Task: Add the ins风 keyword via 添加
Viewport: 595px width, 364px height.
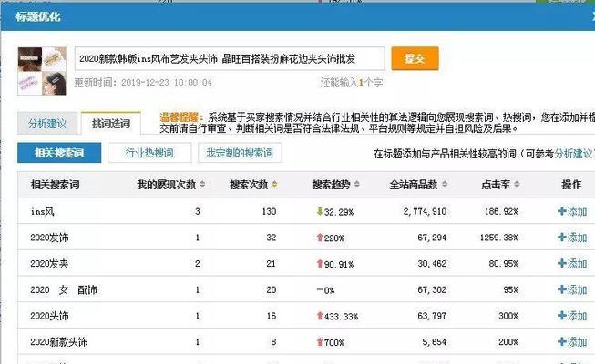Action: (572, 211)
